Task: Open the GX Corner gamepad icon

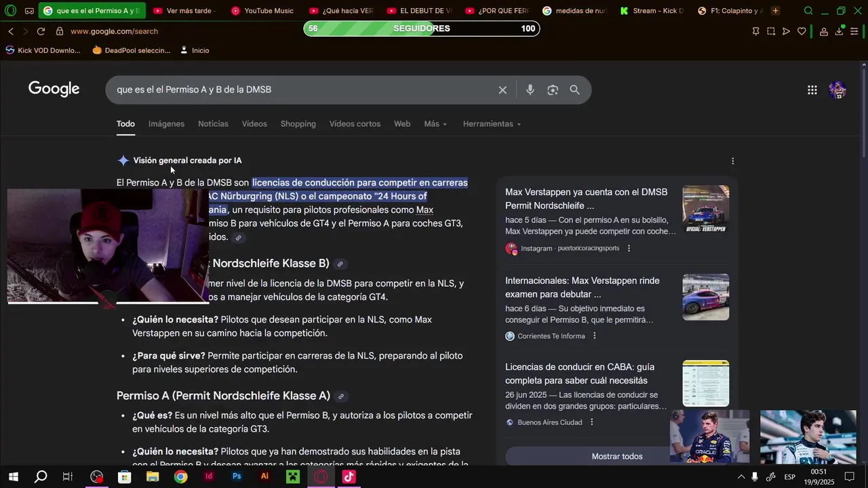Action: (x=29, y=11)
